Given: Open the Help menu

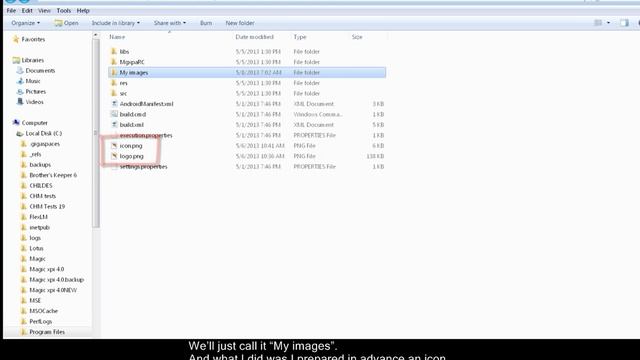Looking at the screenshot, I should pos(83,11).
